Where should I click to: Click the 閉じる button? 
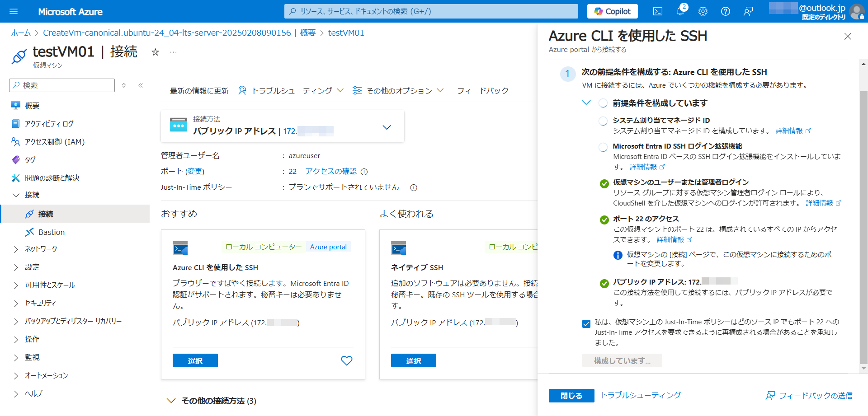point(571,395)
